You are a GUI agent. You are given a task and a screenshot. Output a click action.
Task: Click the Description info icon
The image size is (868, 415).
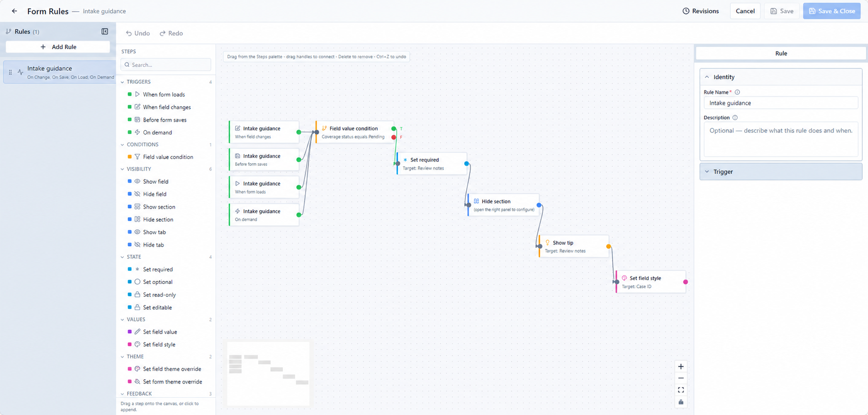click(735, 118)
